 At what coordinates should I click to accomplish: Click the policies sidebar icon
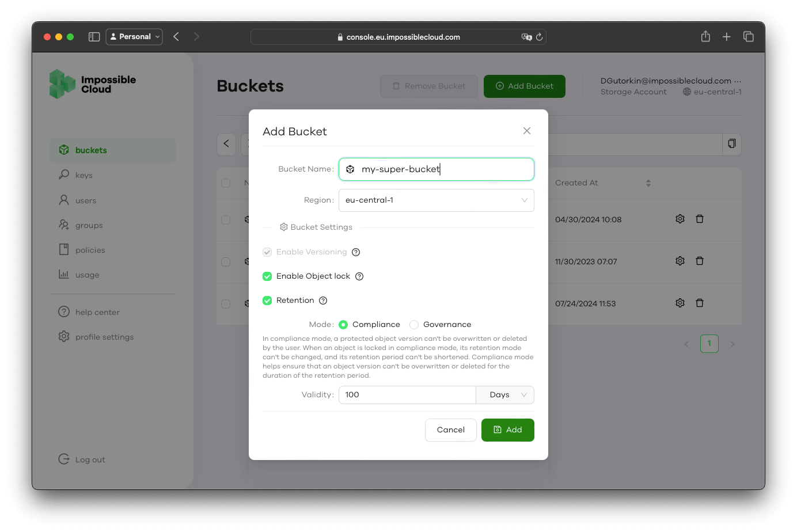(x=64, y=249)
